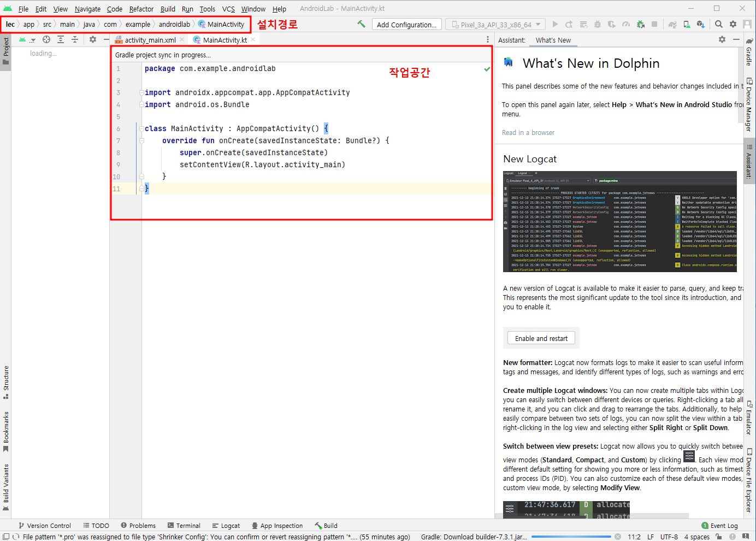Open the SDK Manager toolbar icon
756x541 pixels.
click(x=701, y=24)
